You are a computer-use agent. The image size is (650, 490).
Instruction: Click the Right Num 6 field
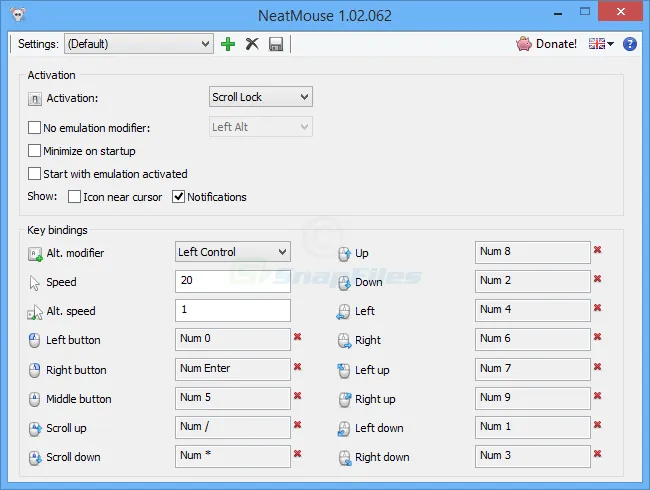(533, 340)
